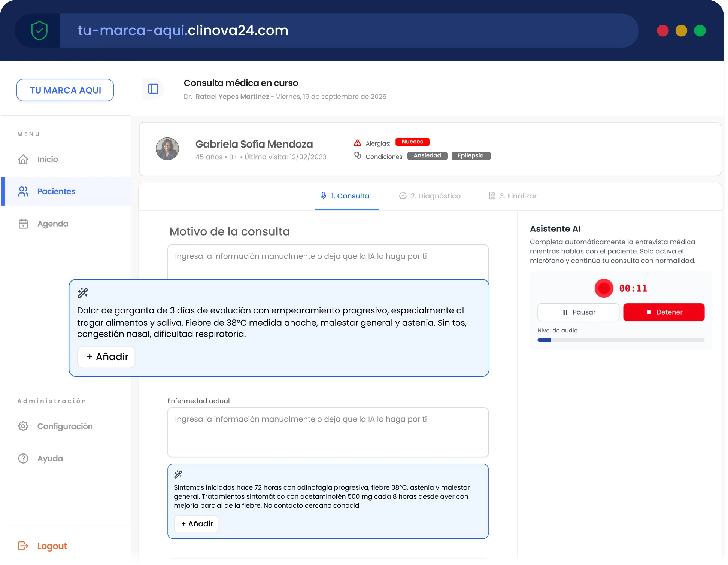Click the Epilepsia condition tag

[471, 156]
